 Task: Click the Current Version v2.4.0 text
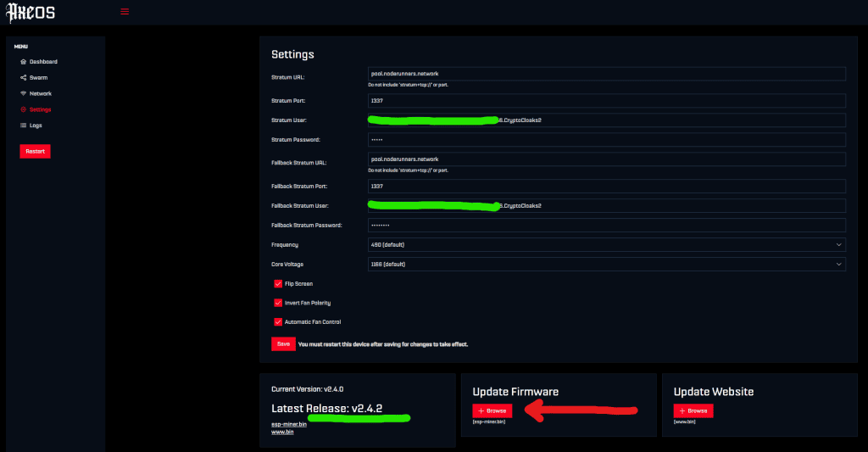[x=307, y=389]
